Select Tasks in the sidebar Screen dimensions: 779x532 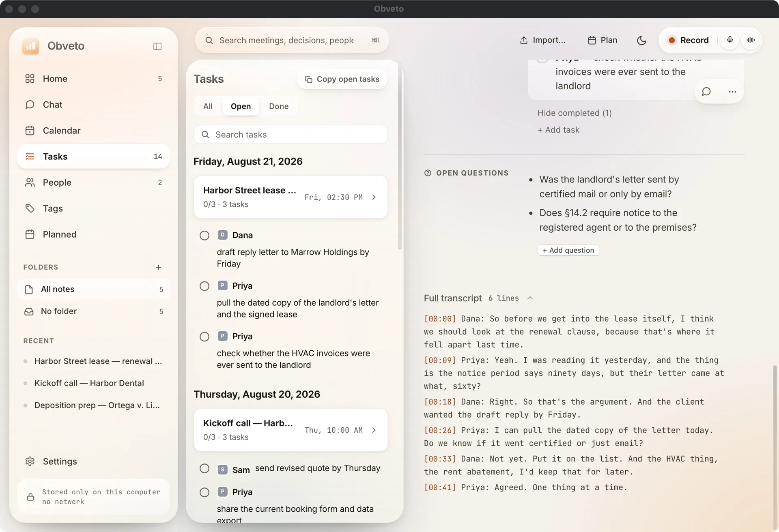[x=93, y=157]
